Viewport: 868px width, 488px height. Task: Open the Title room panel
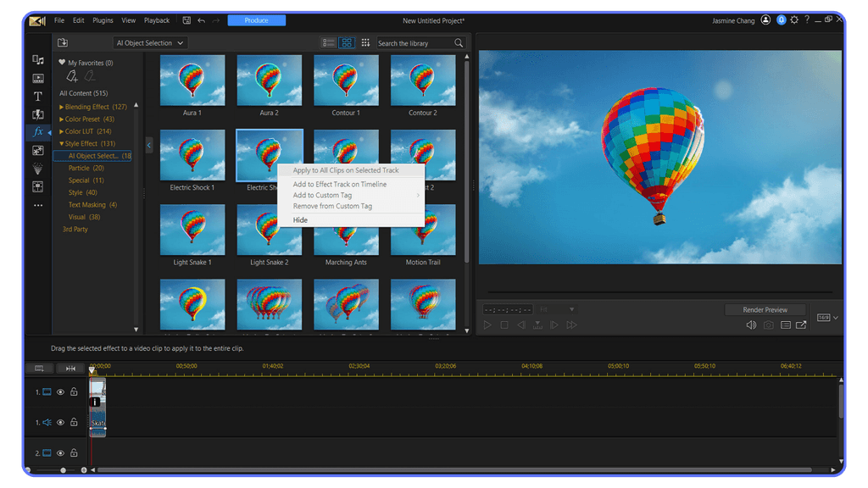(x=38, y=96)
